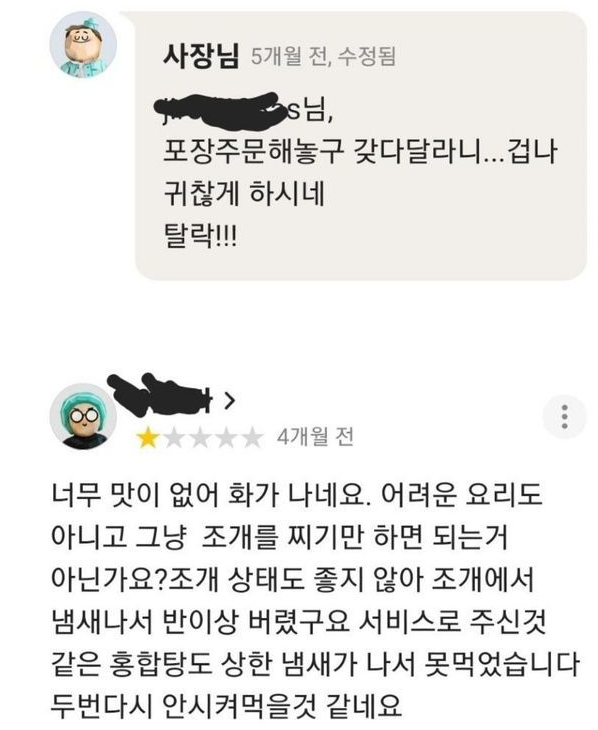Open the three-dot more options menu

564,417
